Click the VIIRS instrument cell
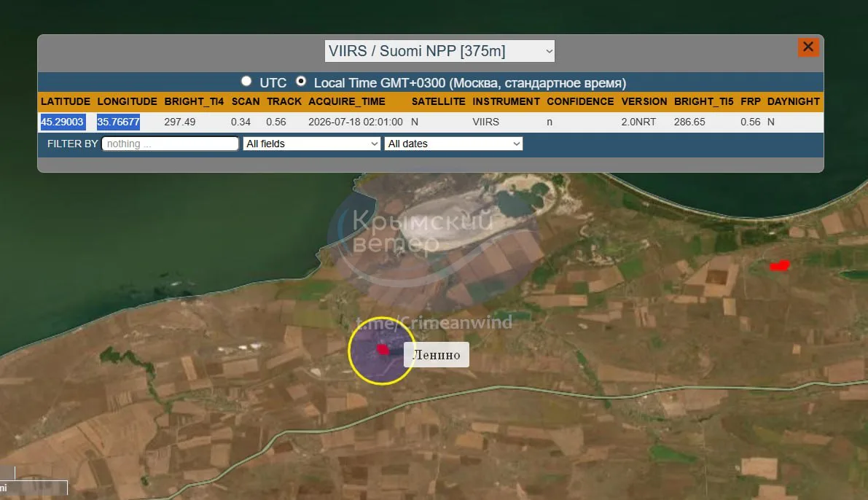 tap(485, 122)
